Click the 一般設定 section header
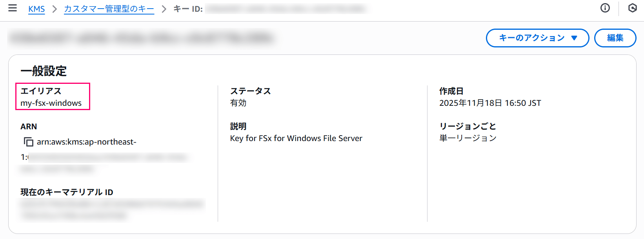Image resolution: width=644 pixels, height=239 pixels. (44, 71)
